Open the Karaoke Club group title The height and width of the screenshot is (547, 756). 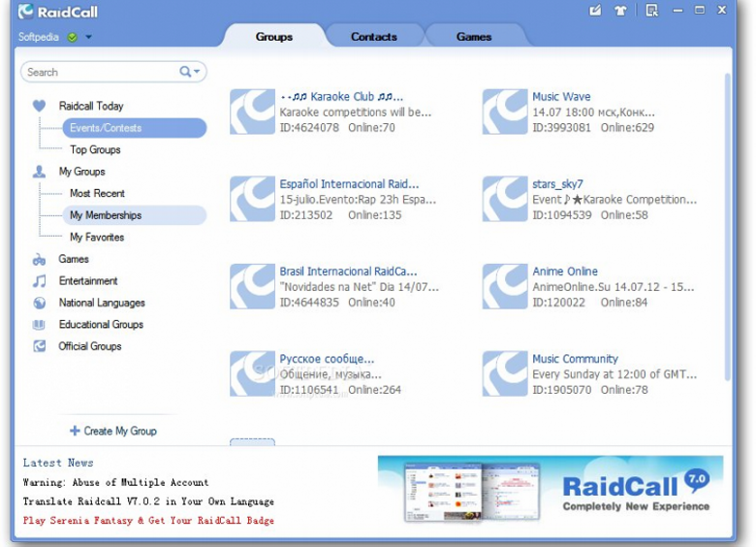[341, 96]
